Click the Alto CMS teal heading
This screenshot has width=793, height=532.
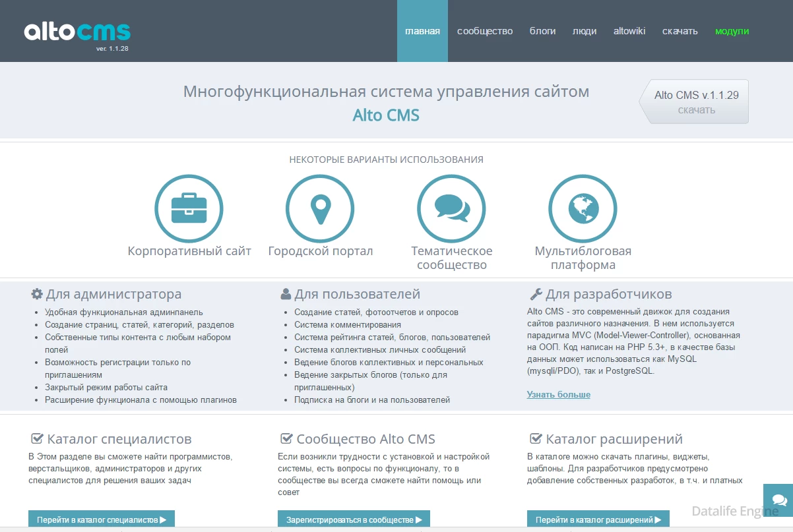386,115
